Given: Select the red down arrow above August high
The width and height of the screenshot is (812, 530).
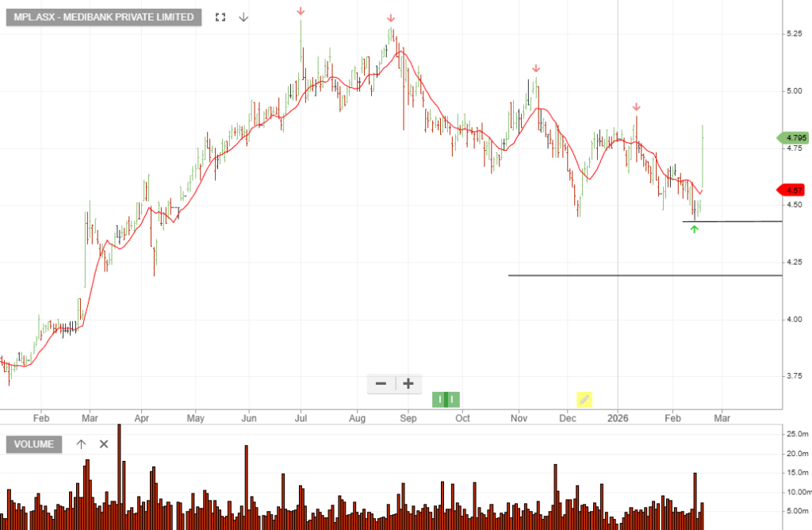Looking at the screenshot, I should [391, 18].
